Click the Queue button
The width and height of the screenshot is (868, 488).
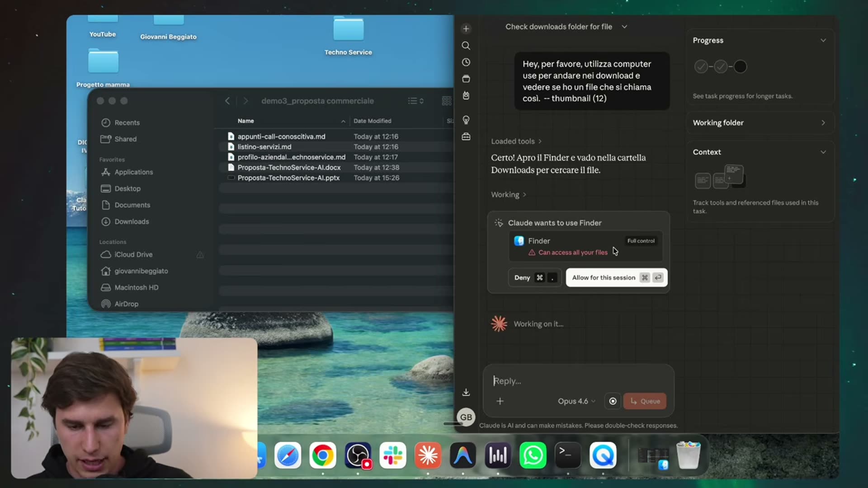click(x=645, y=401)
